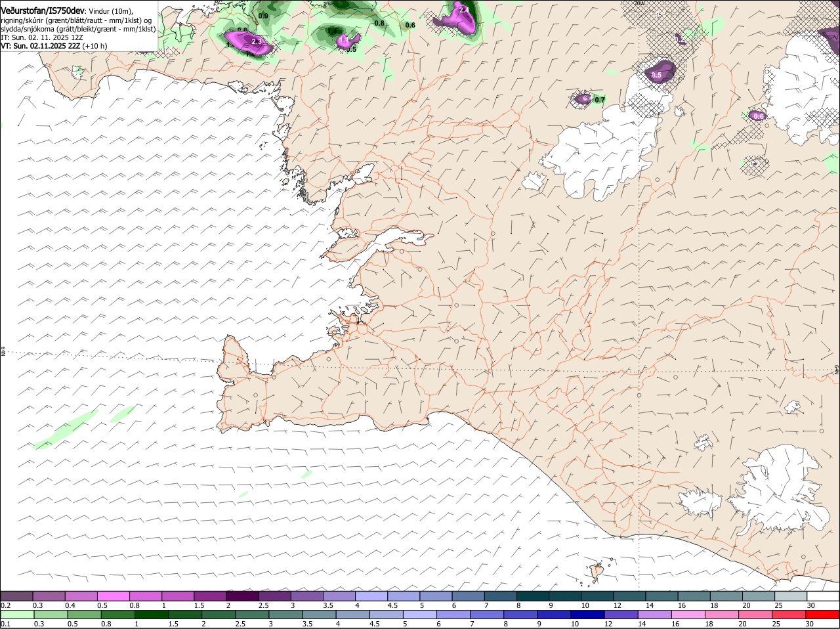Click the snow legend swatch between 0.5 and 0.8
Screen dimensions: 840x629
114,596
